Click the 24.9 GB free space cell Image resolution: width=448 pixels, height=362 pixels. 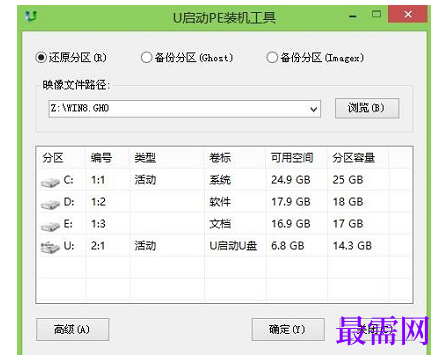click(291, 180)
